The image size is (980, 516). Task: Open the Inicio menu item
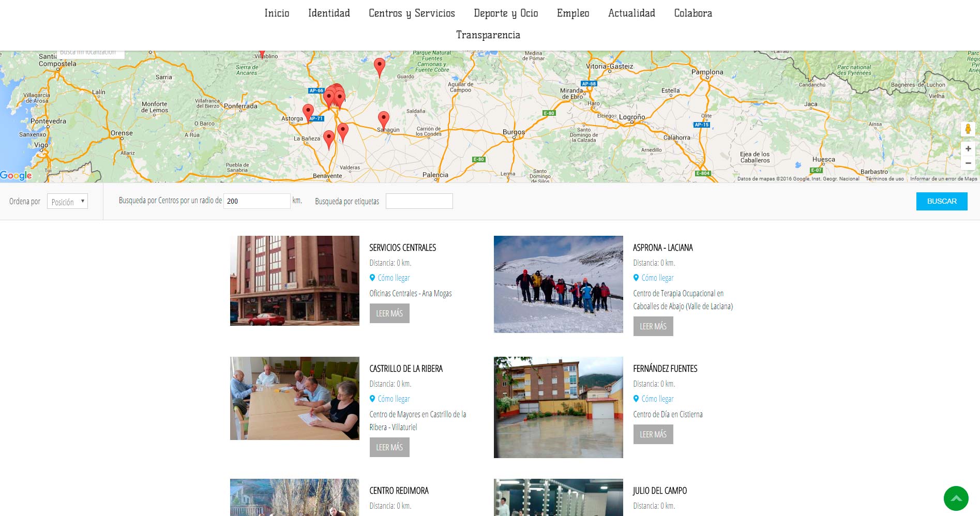(277, 13)
